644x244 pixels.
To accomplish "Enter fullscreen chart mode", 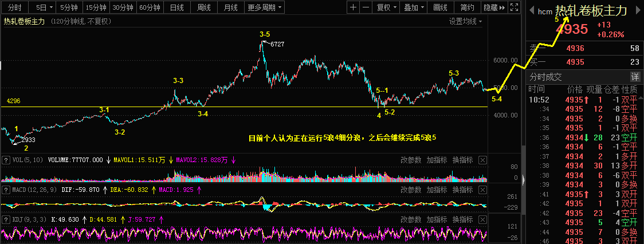I will pos(514,7).
